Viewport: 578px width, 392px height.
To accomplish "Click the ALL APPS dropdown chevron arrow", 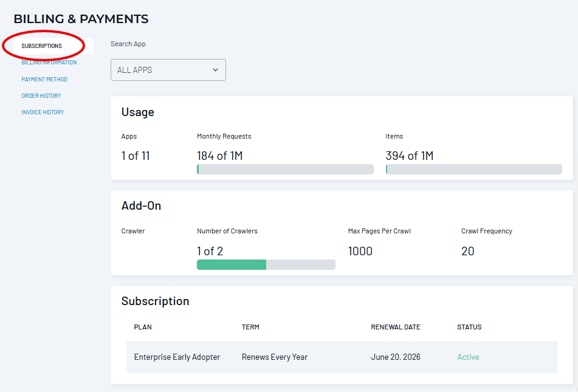I will click(x=215, y=70).
